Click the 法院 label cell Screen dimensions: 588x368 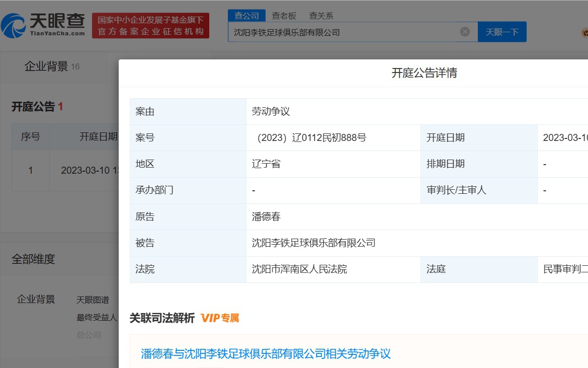(188, 269)
